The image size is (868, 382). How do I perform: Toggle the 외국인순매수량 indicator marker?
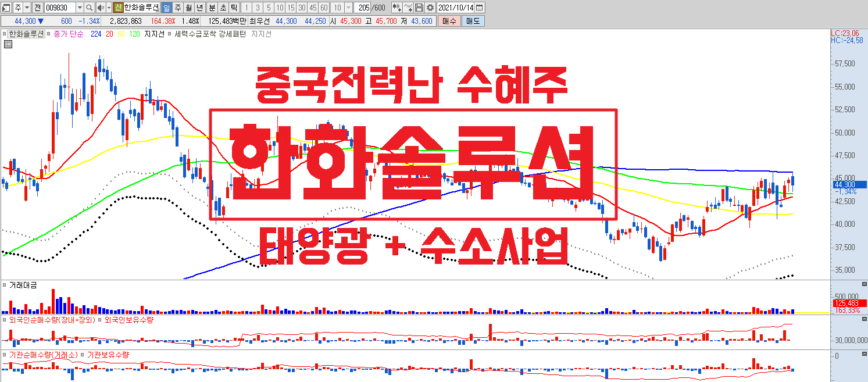tap(5, 320)
